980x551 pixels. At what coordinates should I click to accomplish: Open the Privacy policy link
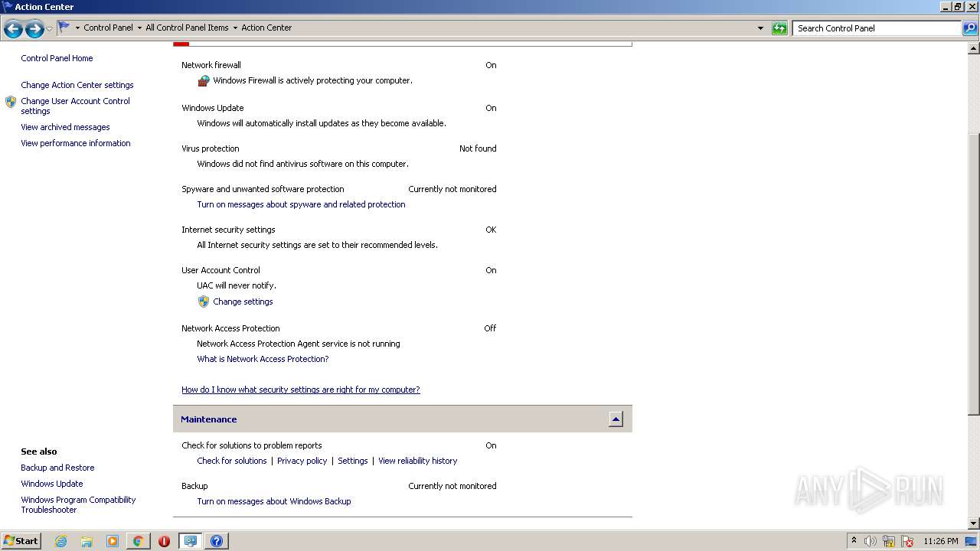click(x=302, y=461)
